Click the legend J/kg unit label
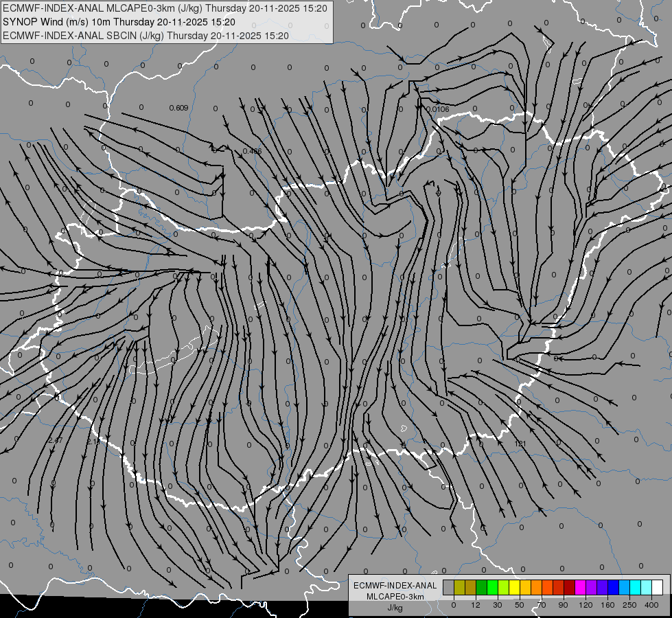The image size is (672, 618). click(395, 608)
